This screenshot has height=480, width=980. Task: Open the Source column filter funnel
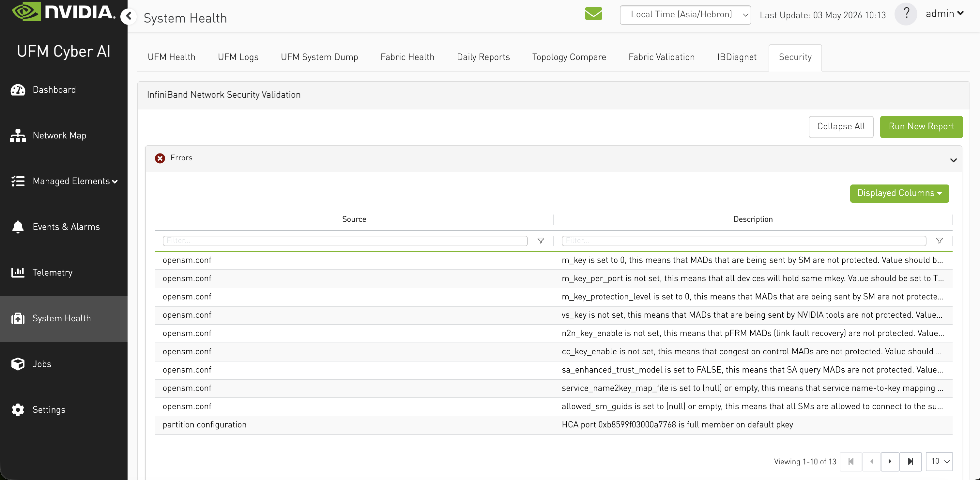[541, 241]
